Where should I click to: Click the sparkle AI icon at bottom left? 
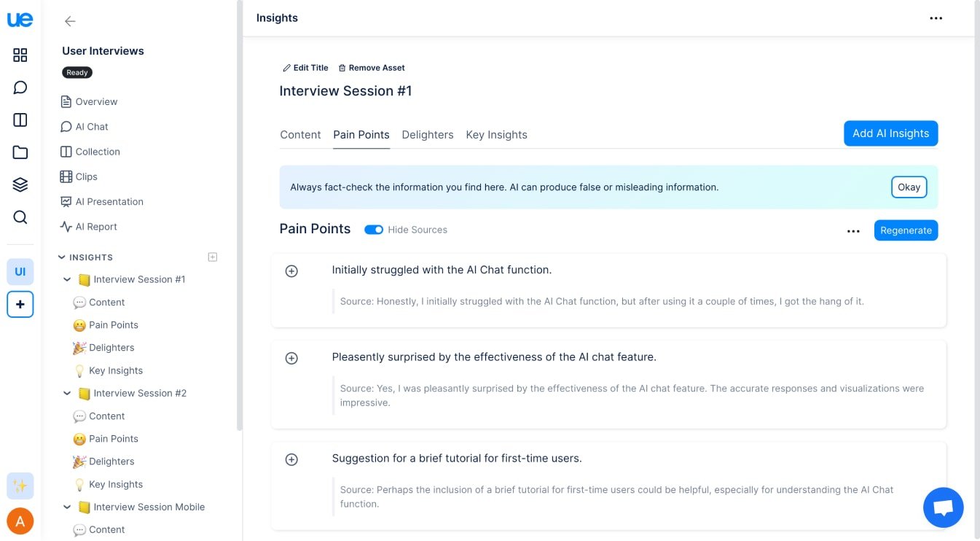(x=20, y=486)
